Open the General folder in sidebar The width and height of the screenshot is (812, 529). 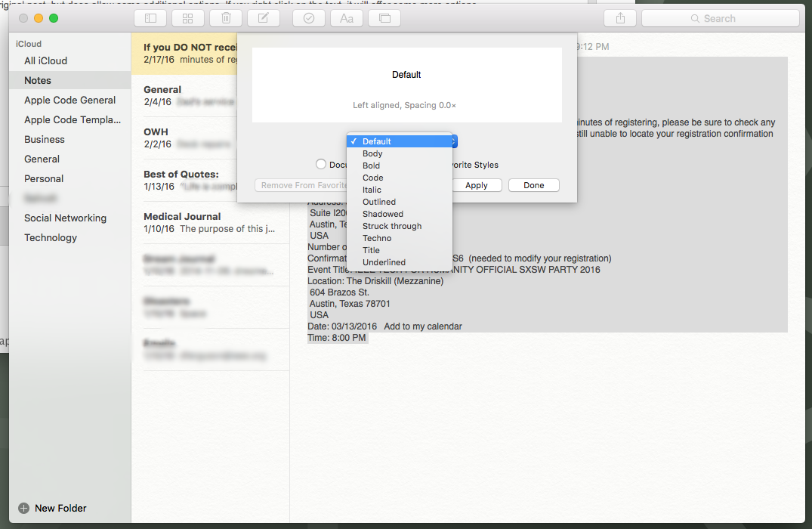pyautogui.click(x=70, y=159)
